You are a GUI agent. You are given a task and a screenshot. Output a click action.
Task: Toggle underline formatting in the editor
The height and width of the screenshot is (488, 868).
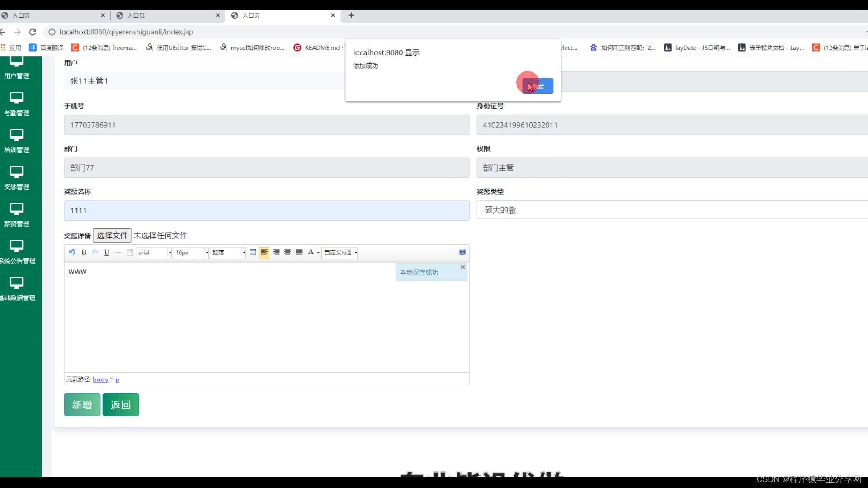pos(107,252)
